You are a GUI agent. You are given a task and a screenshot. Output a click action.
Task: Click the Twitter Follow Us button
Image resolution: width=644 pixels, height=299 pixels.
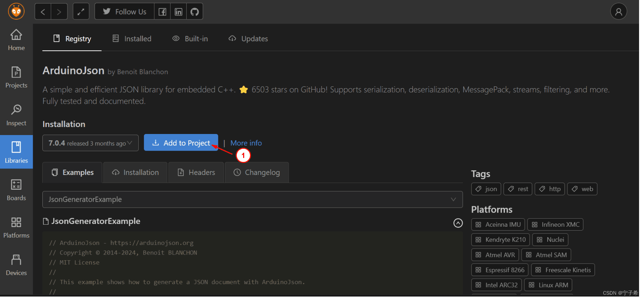(x=124, y=12)
